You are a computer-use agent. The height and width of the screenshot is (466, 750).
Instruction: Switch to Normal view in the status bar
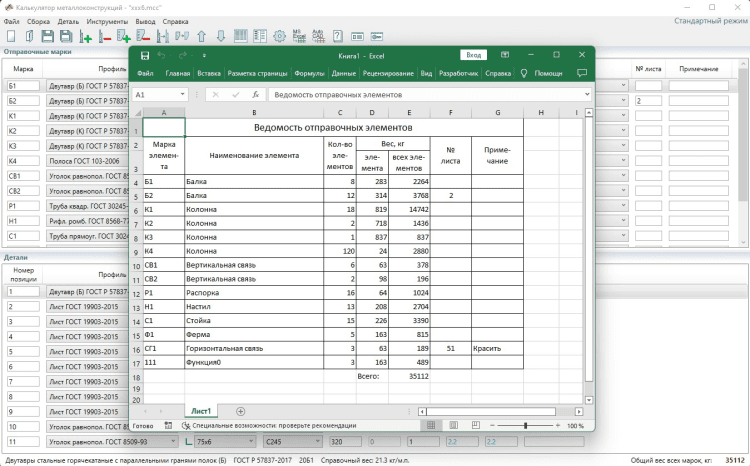click(x=431, y=425)
